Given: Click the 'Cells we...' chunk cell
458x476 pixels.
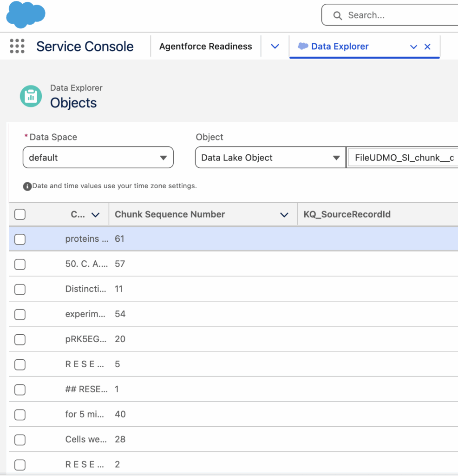Looking at the screenshot, I should (x=86, y=439).
